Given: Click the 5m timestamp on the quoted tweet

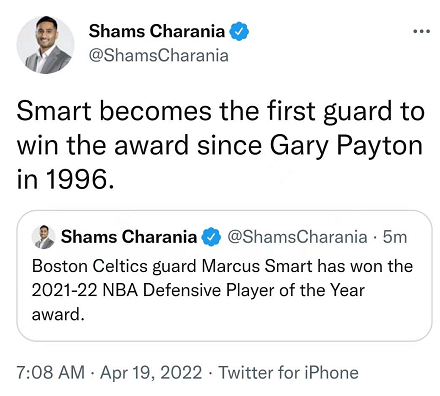Looking at the screenshot, I should pos(395,237).
